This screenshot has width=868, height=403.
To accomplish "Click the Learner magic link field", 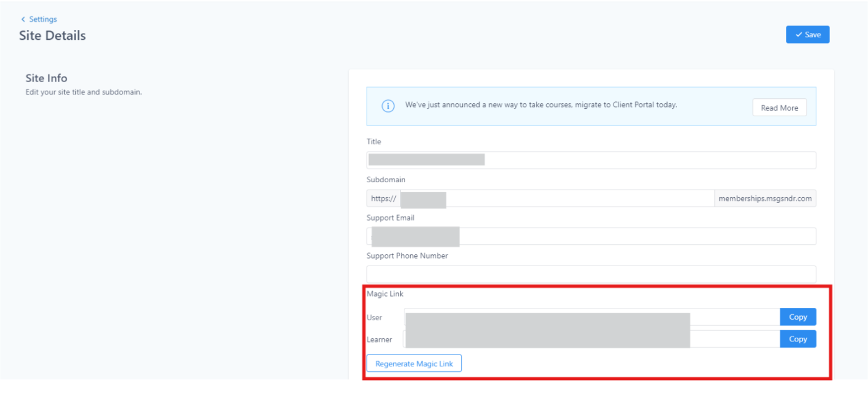I will click(x=734, y=339).
